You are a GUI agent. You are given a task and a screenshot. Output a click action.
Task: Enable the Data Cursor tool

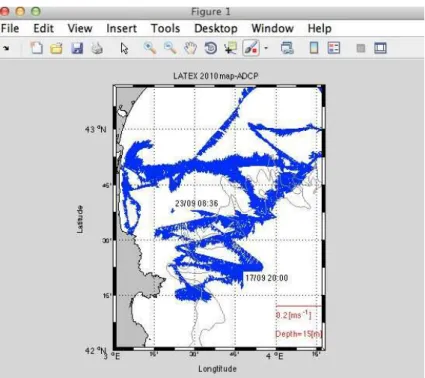230,48
